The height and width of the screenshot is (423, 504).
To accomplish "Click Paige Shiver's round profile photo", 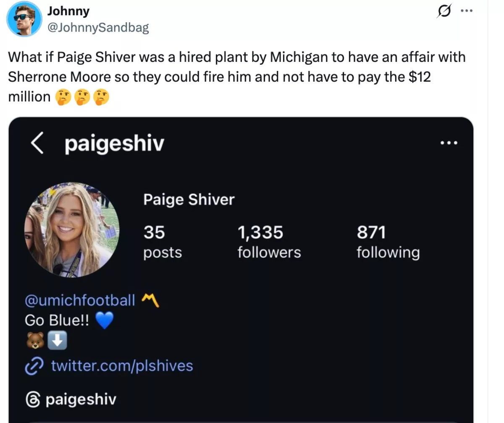I will pos(72,230).
